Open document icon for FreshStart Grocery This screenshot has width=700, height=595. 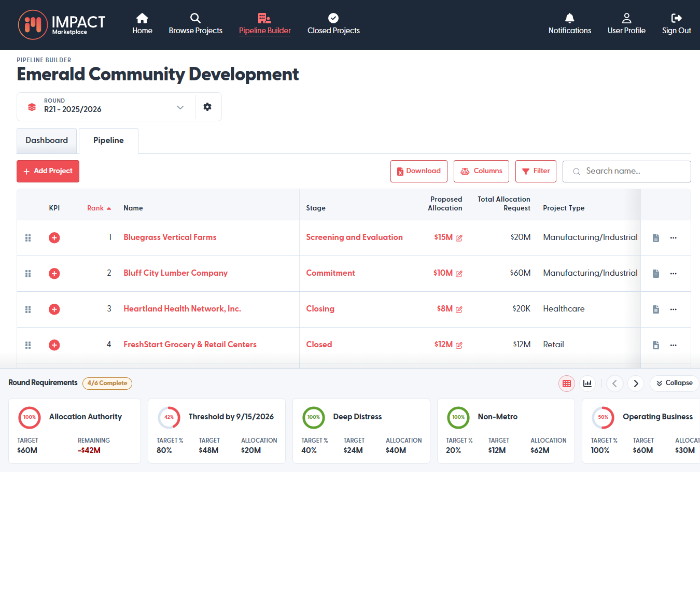coord(656,345)
